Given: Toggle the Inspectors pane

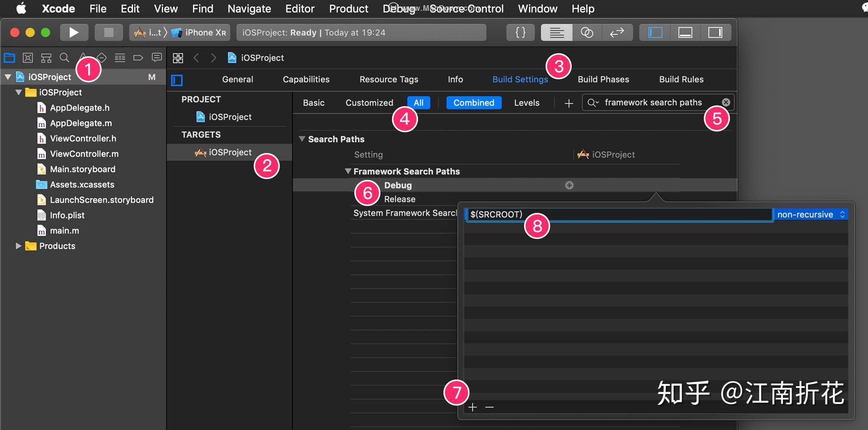Looking at the screenshot, I should (x=715, y=33).
